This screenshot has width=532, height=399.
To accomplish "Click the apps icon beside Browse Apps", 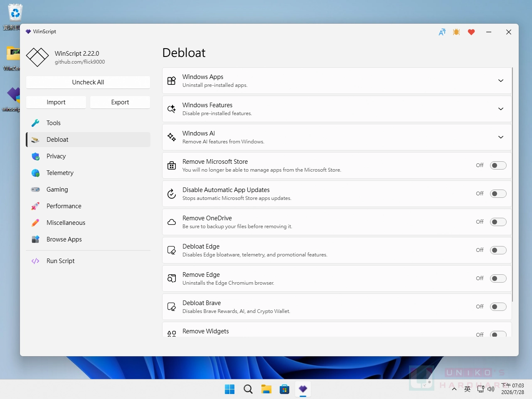I will click(x=35, y=239).
